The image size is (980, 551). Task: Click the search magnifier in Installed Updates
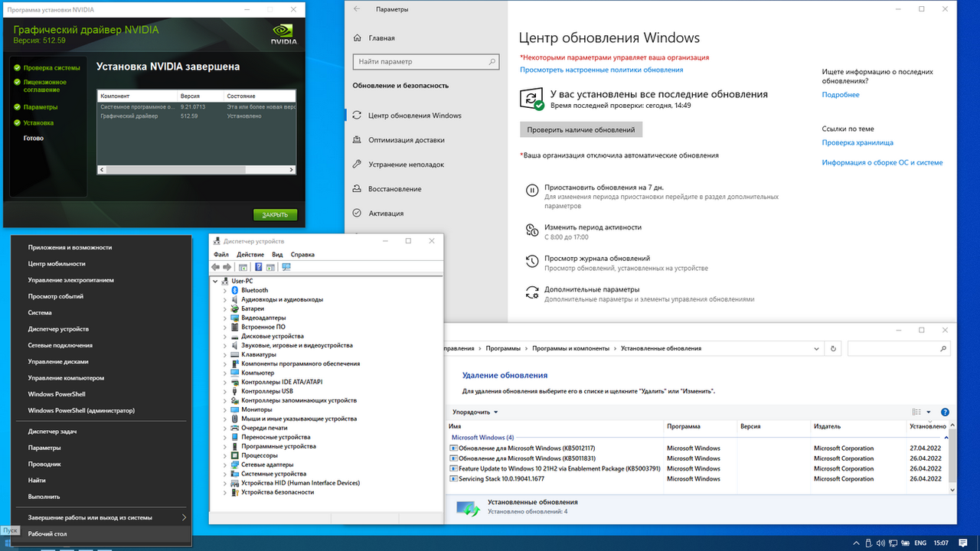[943, 348]
